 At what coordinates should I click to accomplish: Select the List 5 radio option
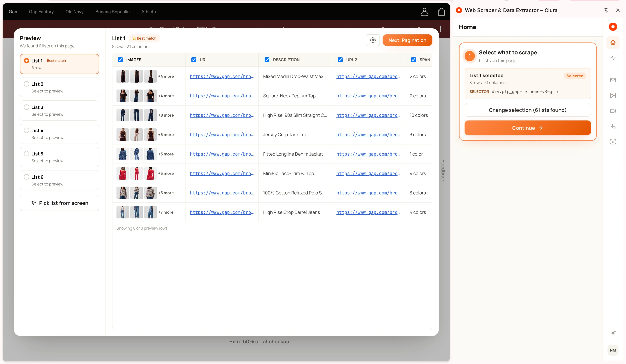(27, 154)
